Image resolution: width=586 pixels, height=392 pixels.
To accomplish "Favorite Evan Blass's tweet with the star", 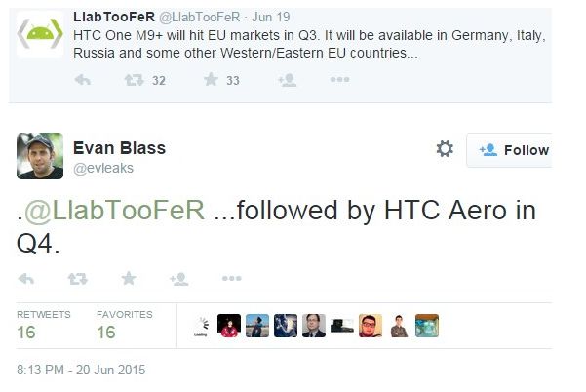I will click(x=129, y=278).
